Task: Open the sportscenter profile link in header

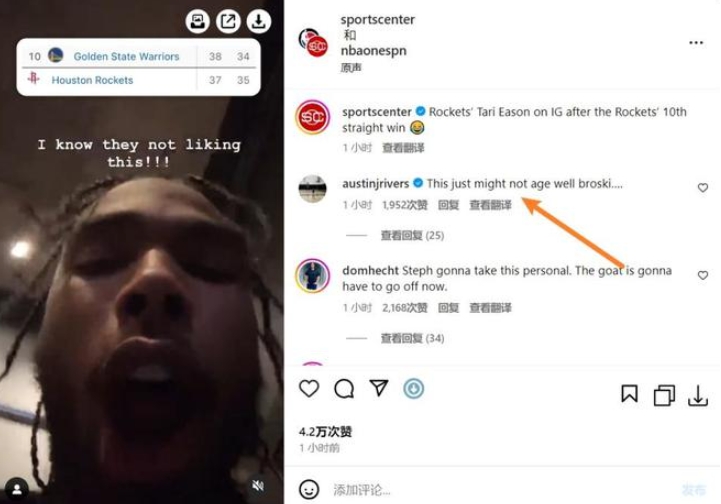Action: (378, 19)
